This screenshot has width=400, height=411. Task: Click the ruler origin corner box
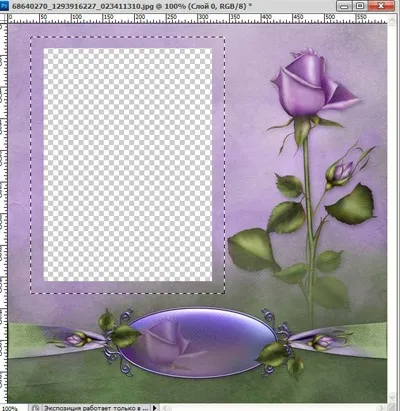click(x=4, y=19)
